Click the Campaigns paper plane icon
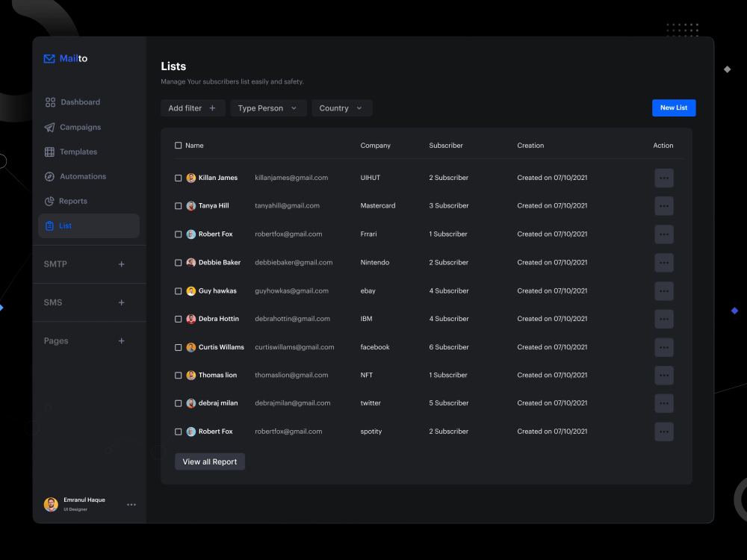This screenshot has height=560, width=747. point(49,127)
